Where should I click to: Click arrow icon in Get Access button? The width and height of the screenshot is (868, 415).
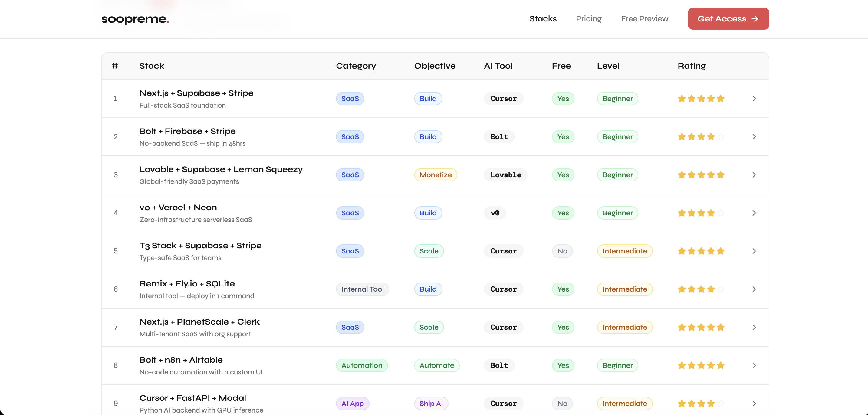point(755,19)
